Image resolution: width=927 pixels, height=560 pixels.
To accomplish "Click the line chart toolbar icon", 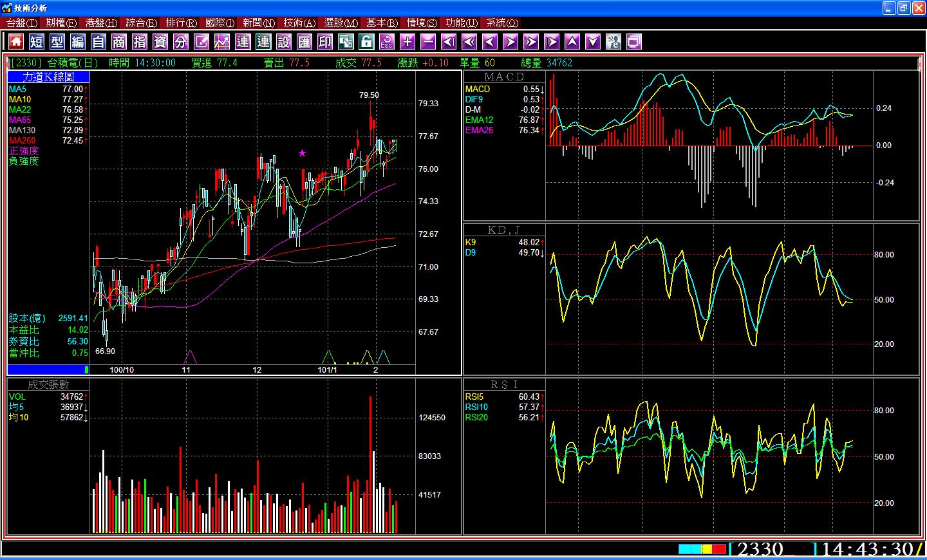I will pos(222,42).
